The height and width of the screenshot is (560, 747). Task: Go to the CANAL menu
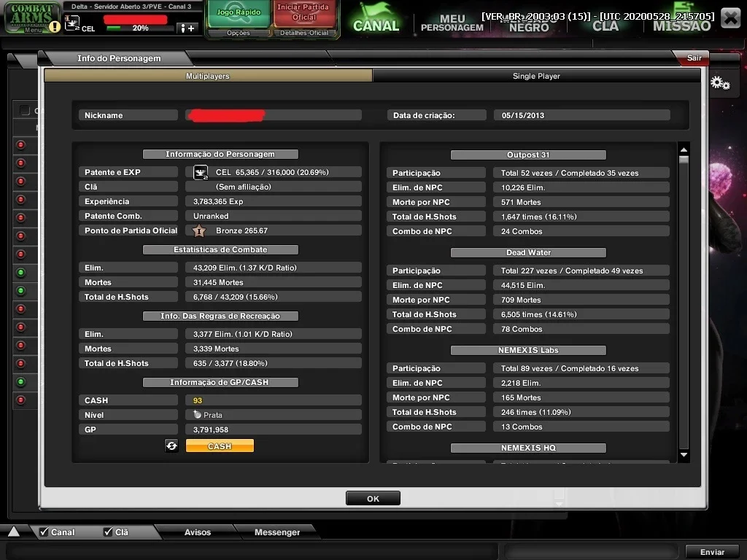[x=376, y=20]
